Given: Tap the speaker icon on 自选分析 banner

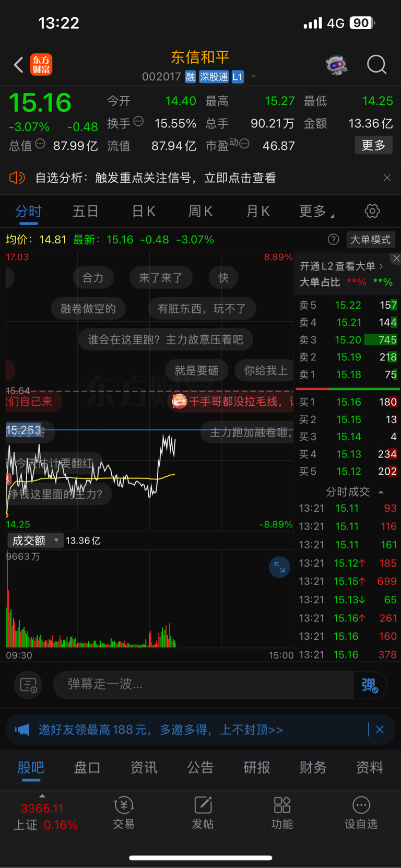Looking at the screenshot, I should (17, 178).
